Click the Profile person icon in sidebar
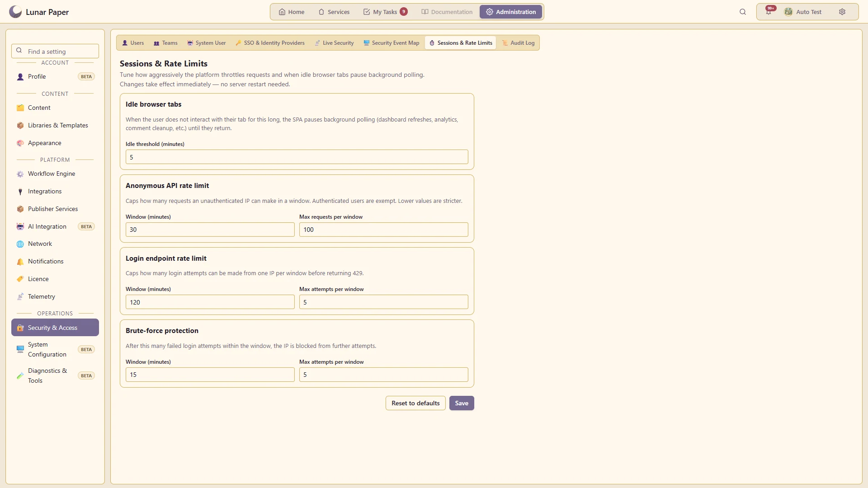The width and height of the screenshot is (868, 488). pos(20,77)
